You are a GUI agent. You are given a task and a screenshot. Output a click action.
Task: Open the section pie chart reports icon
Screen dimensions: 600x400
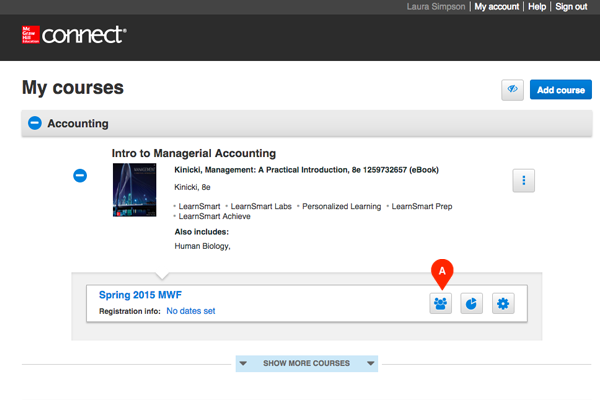(x=472, y=303)
